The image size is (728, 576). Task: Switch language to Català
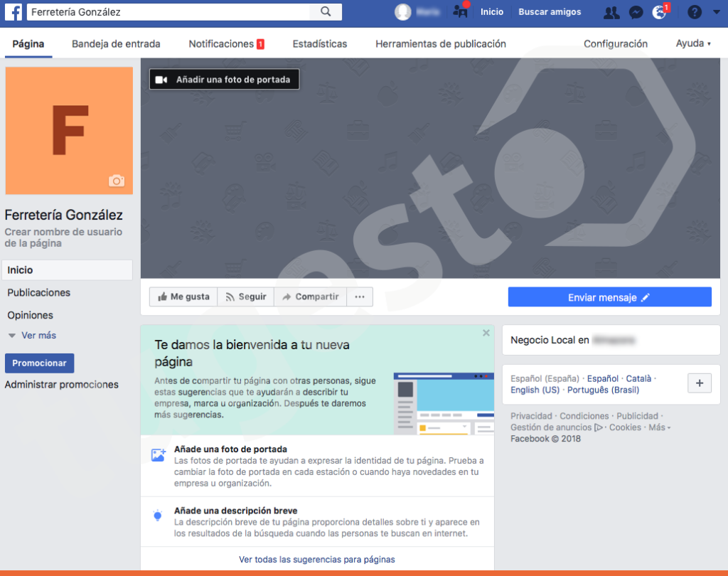pyautogui.click(x=638, y=378)
